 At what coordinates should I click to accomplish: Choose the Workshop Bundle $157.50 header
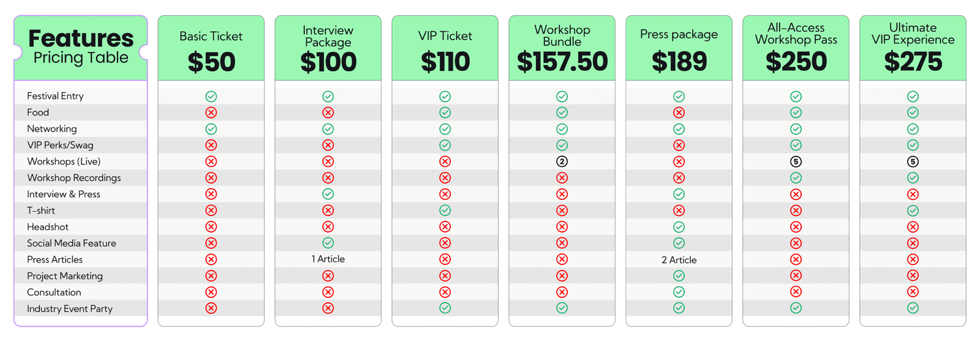pos(562,48)
